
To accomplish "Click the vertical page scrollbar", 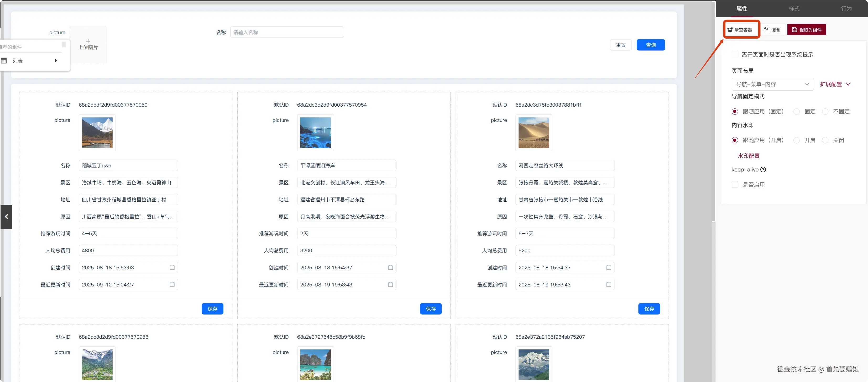I will [x=713, y=111].
